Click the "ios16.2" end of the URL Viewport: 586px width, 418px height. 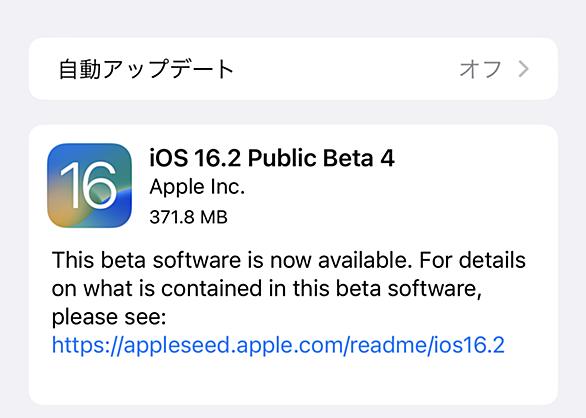click(467, 345)
